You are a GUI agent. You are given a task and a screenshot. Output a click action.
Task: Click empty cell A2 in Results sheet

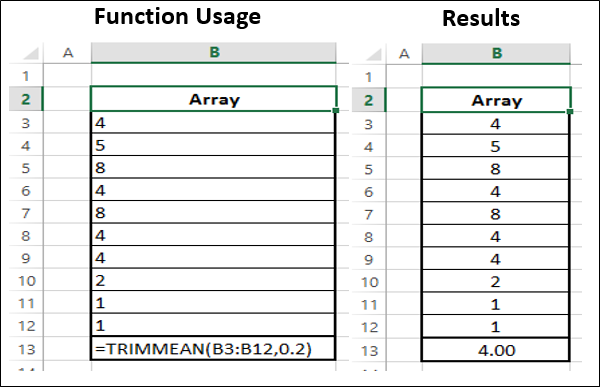(404, 100)
